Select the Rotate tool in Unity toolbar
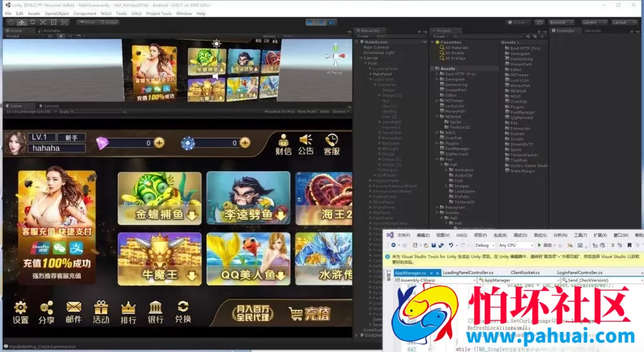The width and height of the screenshot is (644, 352). pyautogui.click(x=33, y=22)
